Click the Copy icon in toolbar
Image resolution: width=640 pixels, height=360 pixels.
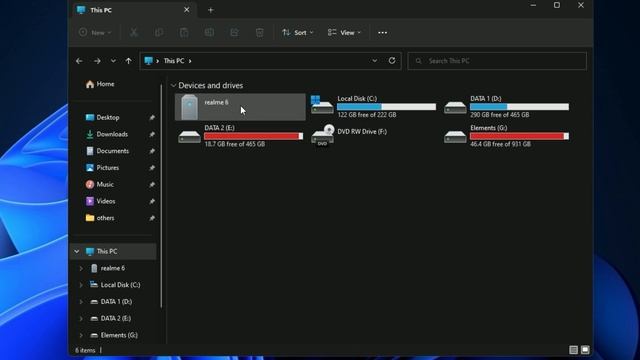click(x=159, y=33)
